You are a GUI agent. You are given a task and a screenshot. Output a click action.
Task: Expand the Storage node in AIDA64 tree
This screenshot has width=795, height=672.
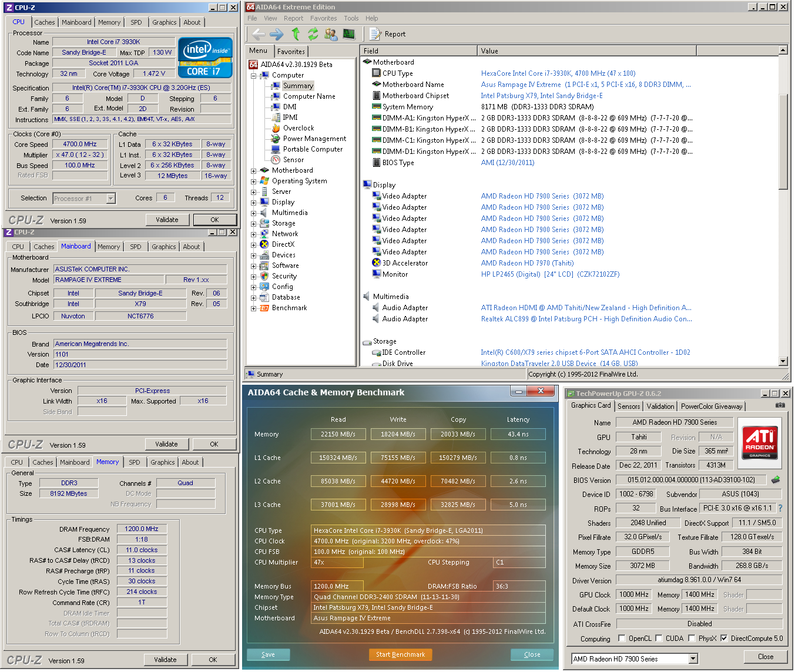[253, 223]
